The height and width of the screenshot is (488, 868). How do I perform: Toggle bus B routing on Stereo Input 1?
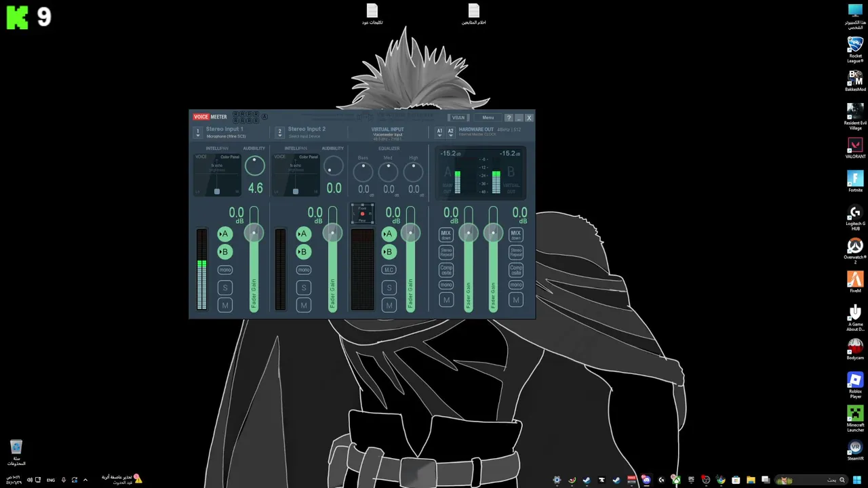[x=224, y=251]
